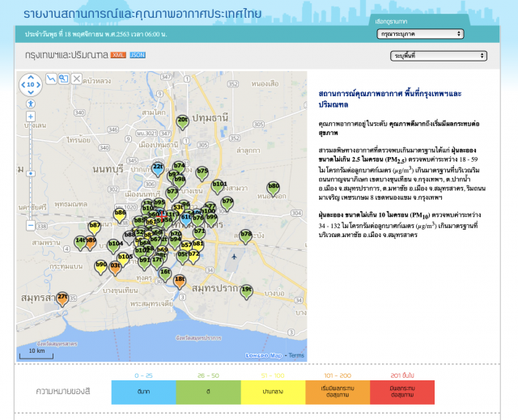Click the 10 km map scale bar
The width and height of the screenshot is (518, 420).
coord(36,354)
